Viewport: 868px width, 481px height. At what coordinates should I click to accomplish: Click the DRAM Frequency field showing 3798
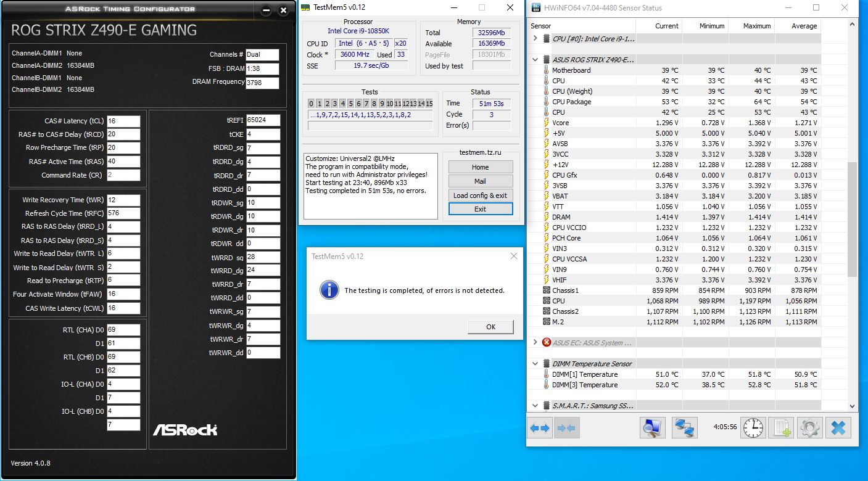262,83
